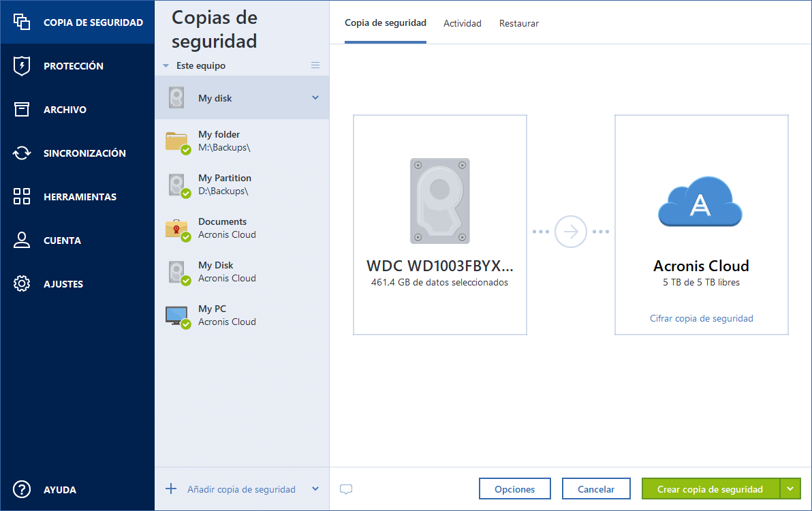Open the comment speech bubble icon
The height and width of the screenshot is (511, 812).
click(x=346, y=489)
